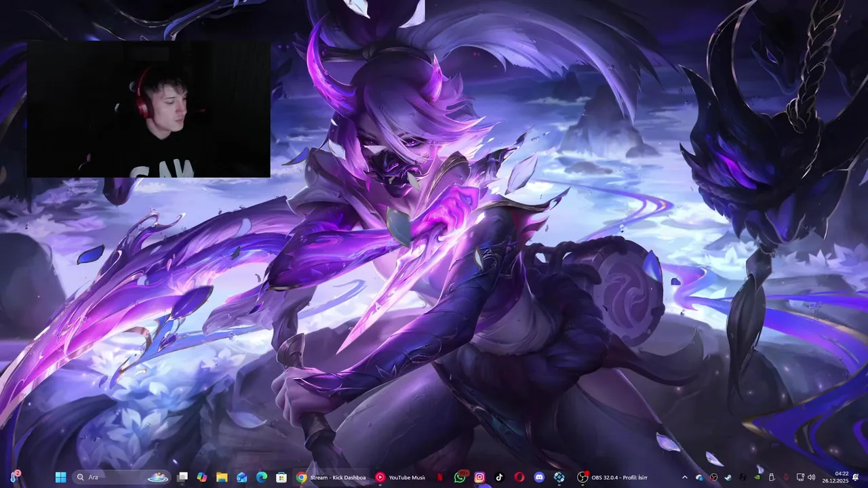Open Discord from the taskbar
The height and width of the screenshot is (488, 868).
click(x=539, y=477)
